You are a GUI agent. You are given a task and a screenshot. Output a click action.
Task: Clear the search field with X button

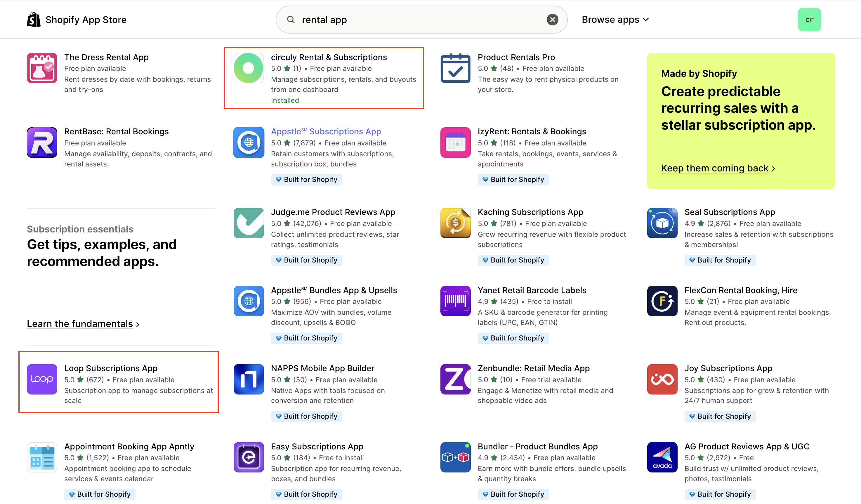553,20
